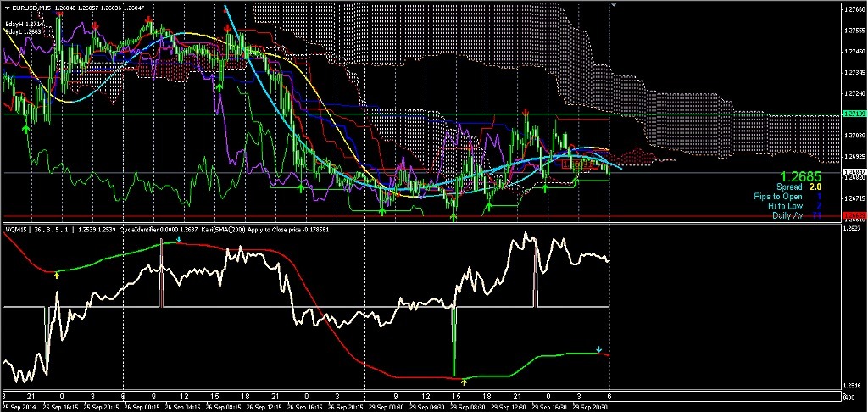The image size is (868, 412).
Task: Select the VQM15 indicator window label
Action: [16, 229]
